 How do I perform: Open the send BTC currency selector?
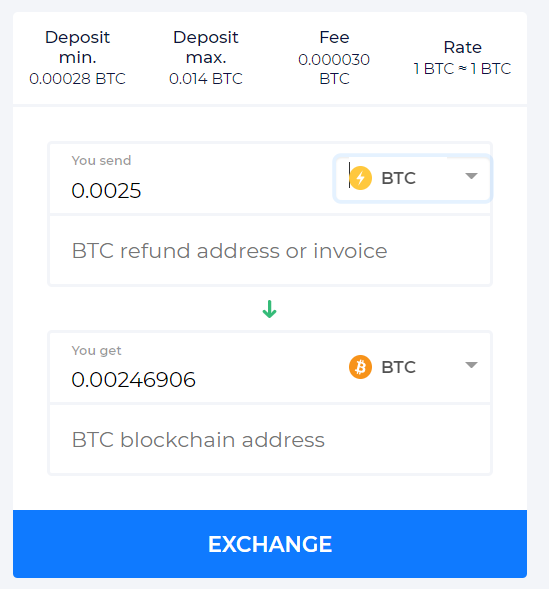pos(413,178)
